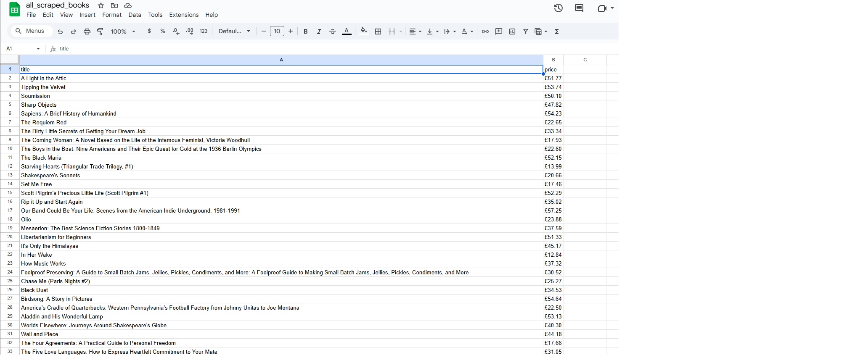This screenshot has height=363, width=868.
Task: Decrease decimal places
Action: click(x=176, y=31)
